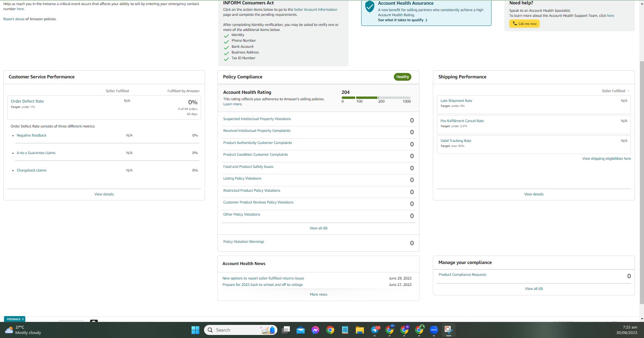The height and width of the screenshot is (338, 644).
Task: Open Zoom from the taskbar
Action: 434,330
